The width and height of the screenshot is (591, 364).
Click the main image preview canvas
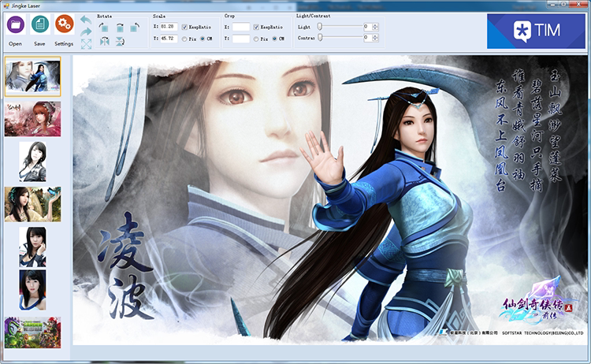point(330,199)
